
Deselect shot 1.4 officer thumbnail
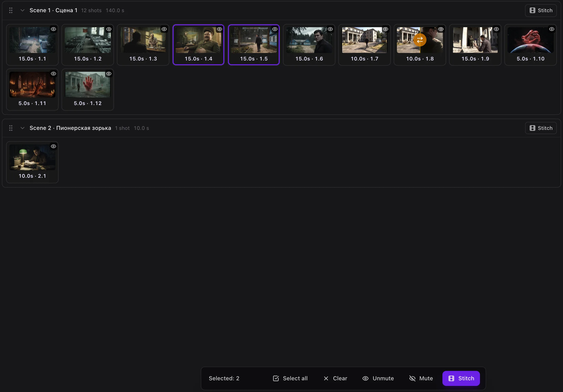click(198, 40)
